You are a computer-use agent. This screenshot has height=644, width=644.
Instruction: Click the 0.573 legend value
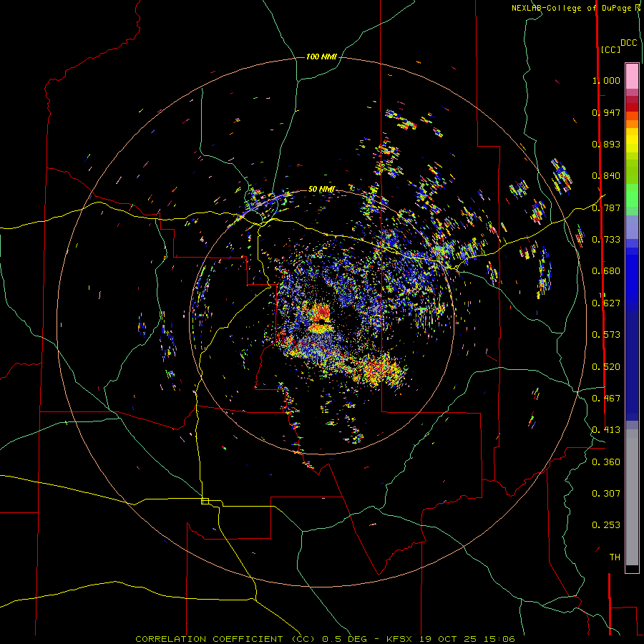(x=606, y=335)
